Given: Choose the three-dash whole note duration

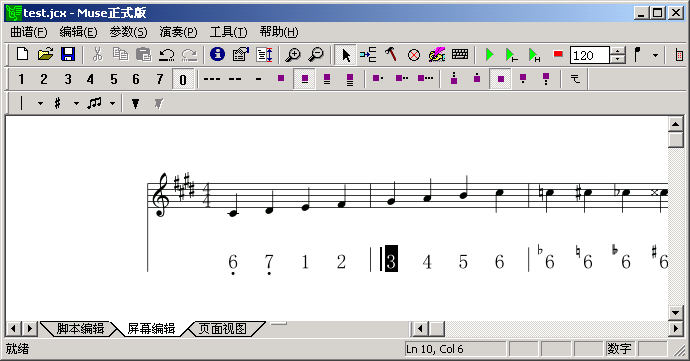Looking at the screenshot, I should tap(212, 79).
